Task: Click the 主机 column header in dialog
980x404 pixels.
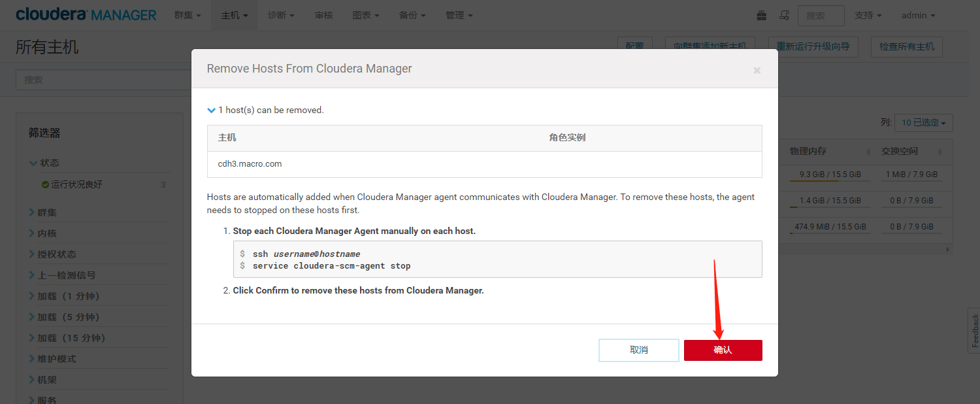Action: pos(227,138)
